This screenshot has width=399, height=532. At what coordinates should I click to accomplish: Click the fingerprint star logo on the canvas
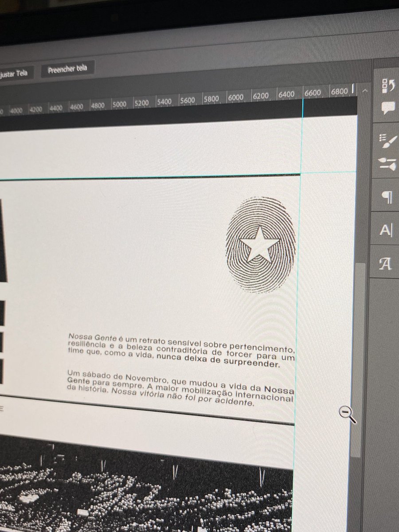(x=260, y=244)
